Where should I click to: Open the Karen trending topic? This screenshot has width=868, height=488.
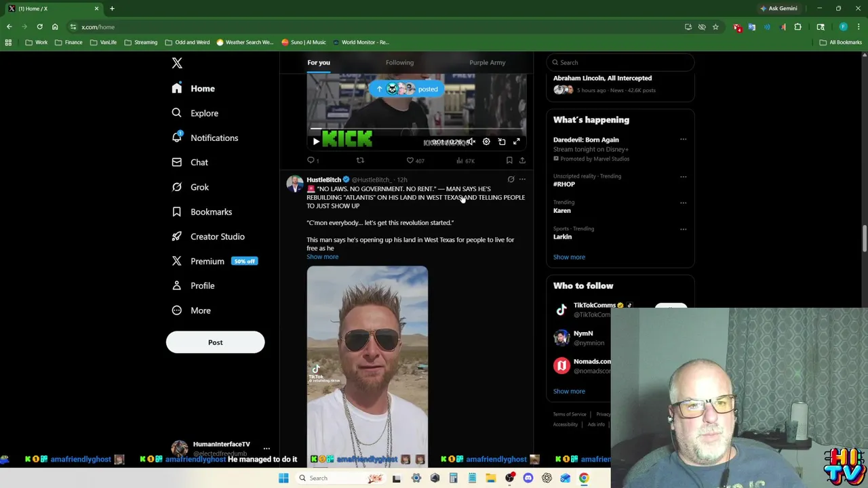(x=561, y=211)
